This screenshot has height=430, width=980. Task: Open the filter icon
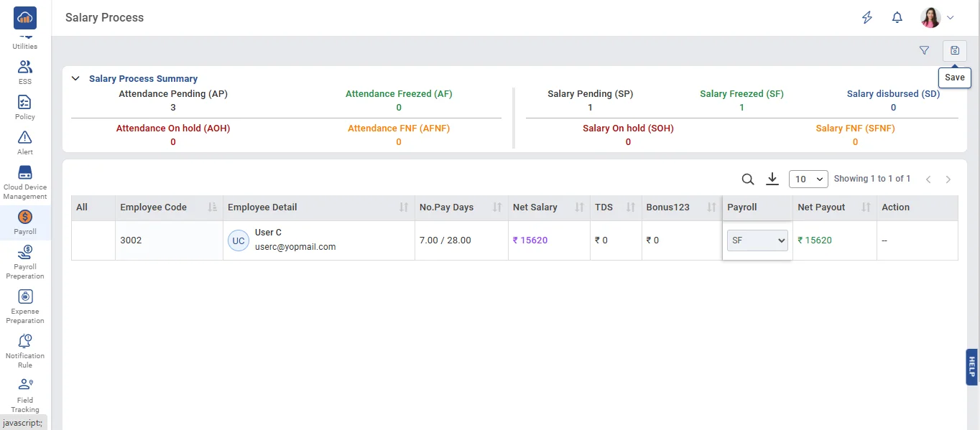click(924, 50)
